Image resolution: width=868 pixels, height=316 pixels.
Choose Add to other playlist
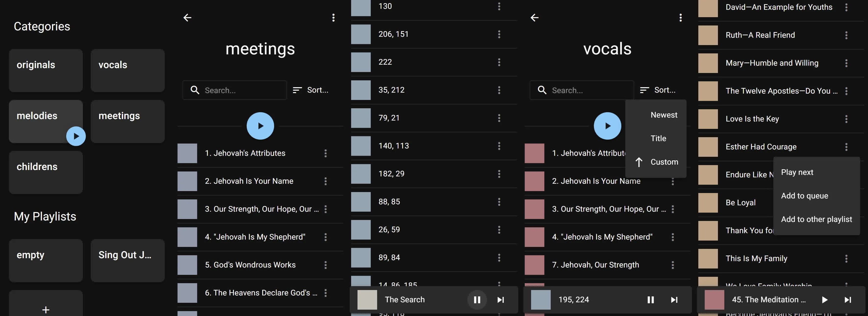[x=817, y=219]
